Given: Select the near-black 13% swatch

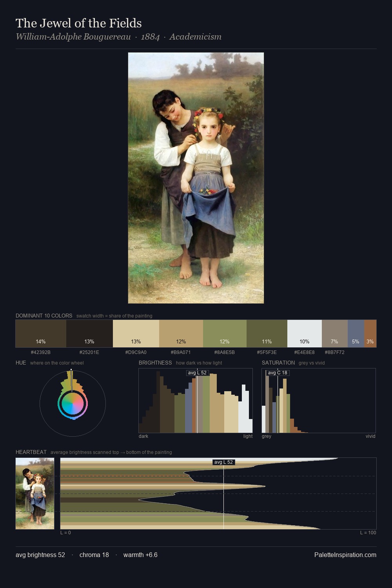Looking at the screenshot, I should point(89,334).
